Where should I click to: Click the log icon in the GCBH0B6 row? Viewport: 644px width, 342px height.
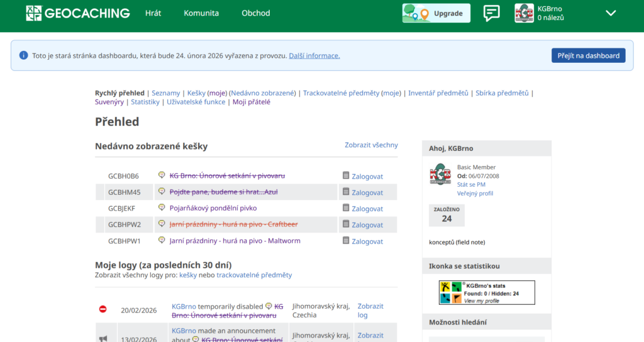[x=346, y=175]
